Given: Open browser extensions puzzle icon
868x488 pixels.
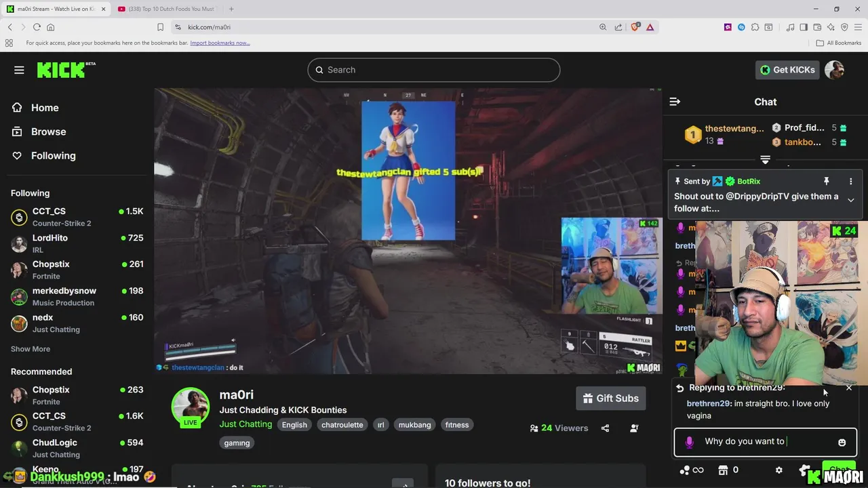Looking at the screenshot, I should pos(755,27).
